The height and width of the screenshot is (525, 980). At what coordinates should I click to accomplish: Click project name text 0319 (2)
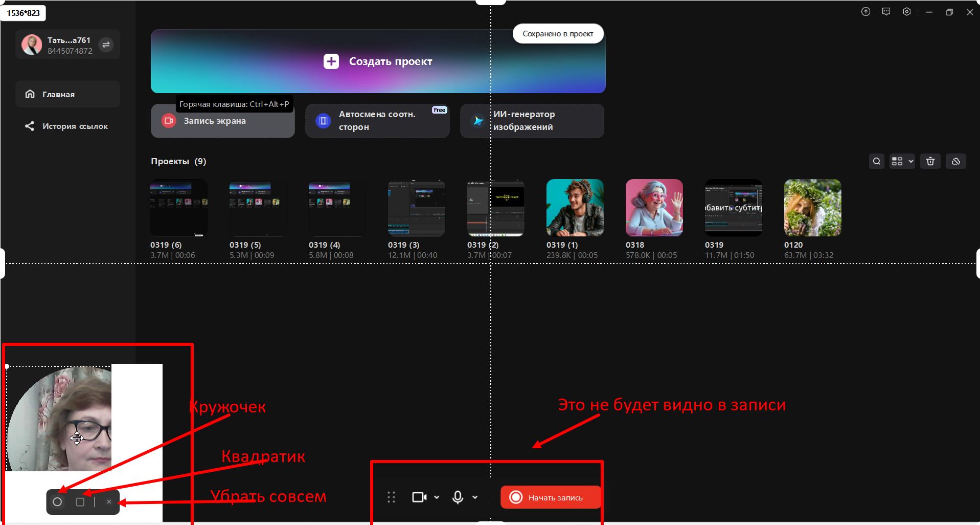483,245
